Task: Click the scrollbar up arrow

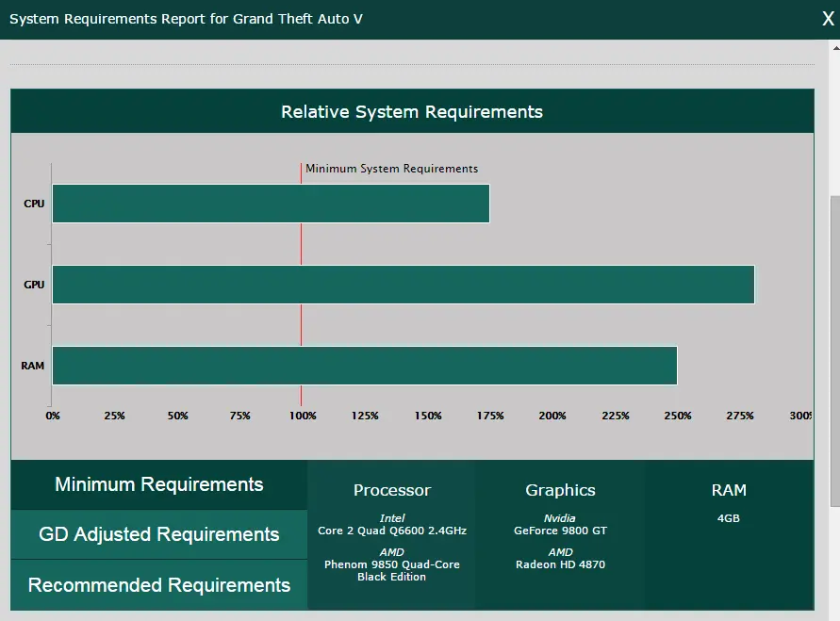Action: 835,48
